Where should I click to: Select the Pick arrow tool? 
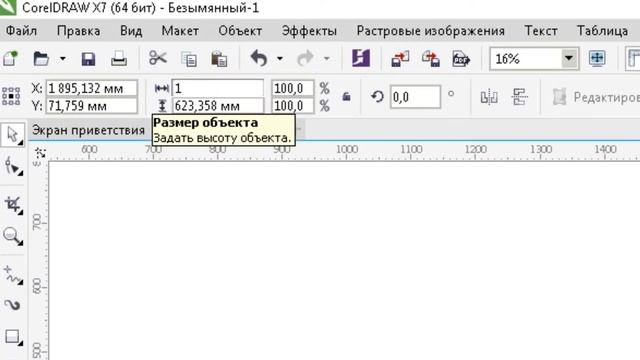(x=13, y=134)
